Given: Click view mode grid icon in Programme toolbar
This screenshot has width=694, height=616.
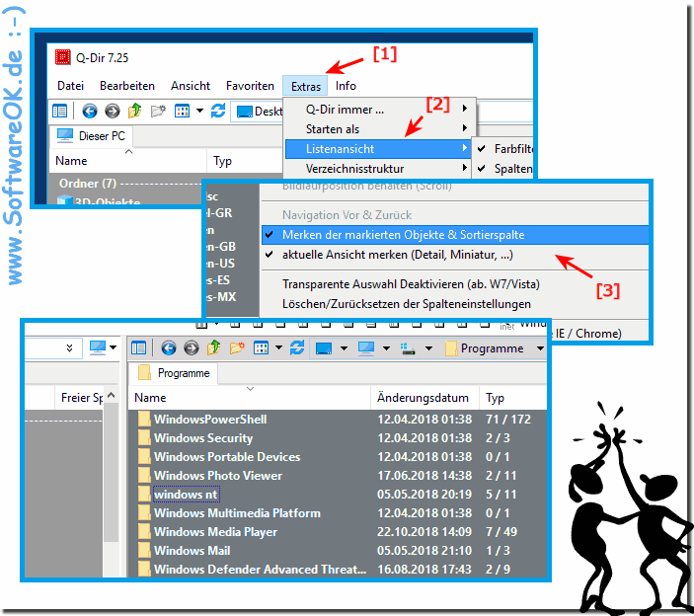Looking at the screenshot, I should tap(261, 348).
